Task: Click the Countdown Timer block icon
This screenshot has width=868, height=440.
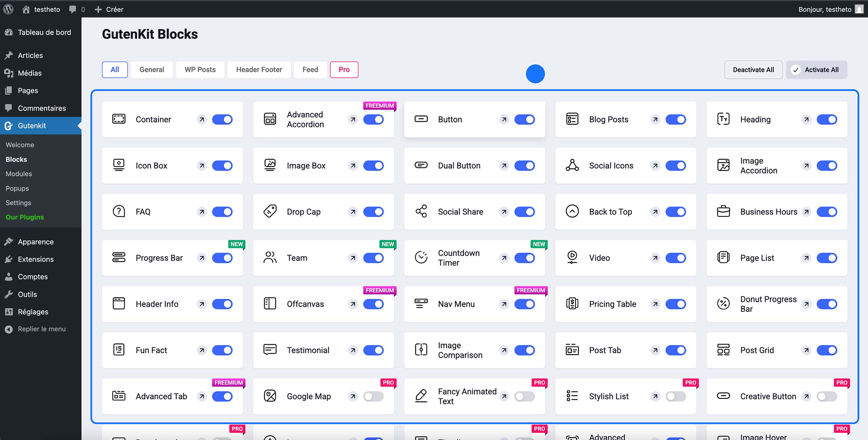Action: click(x=421, y=258)
